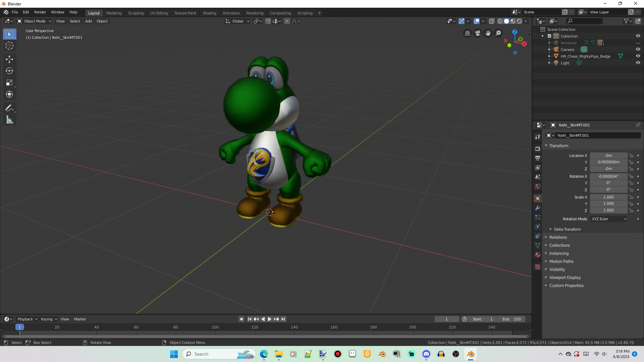Open the Add menu in viewport header
This screenshot has height=362, width=644.
88,21
